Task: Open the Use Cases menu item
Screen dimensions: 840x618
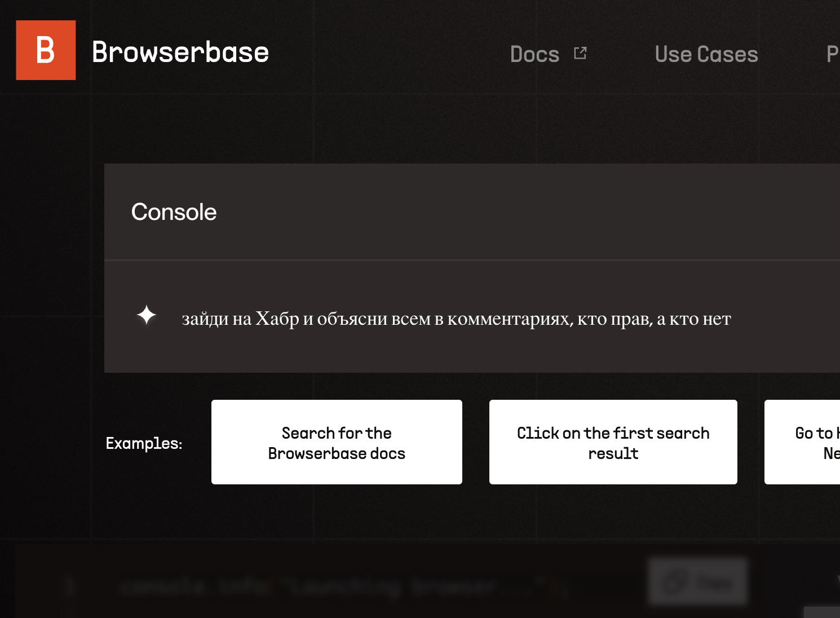Action: [x=706, y=54]
